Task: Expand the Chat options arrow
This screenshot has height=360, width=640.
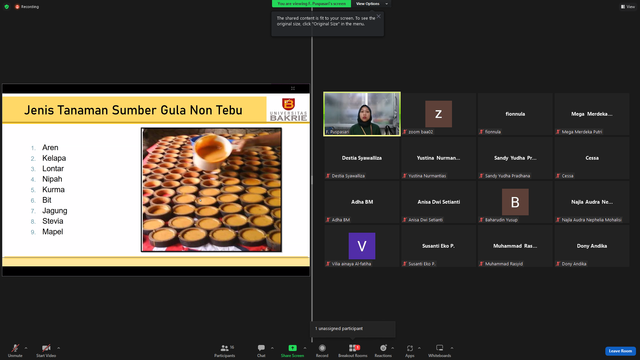Action: (272, 348)
